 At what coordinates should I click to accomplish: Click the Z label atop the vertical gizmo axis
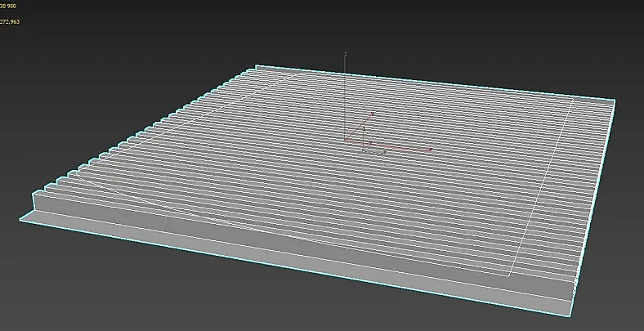pos(346,54)
